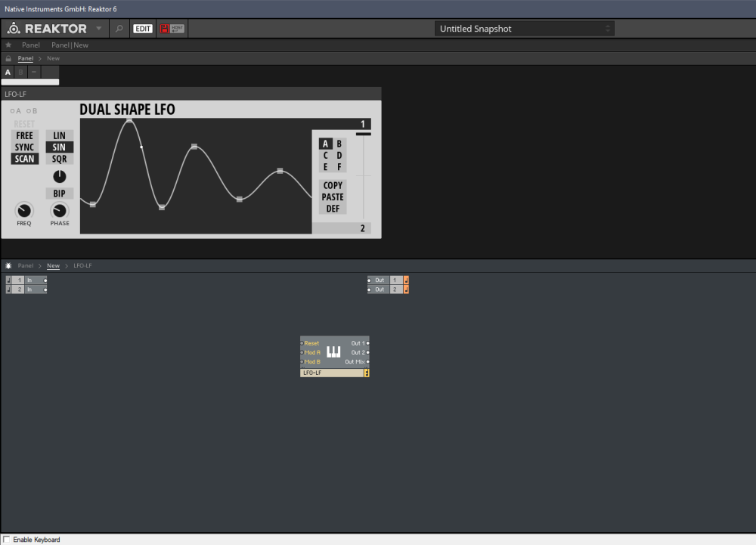Toggle the BIP button
Screen dimensions: 756x545
pyautogui.click(x=59, y=194)
